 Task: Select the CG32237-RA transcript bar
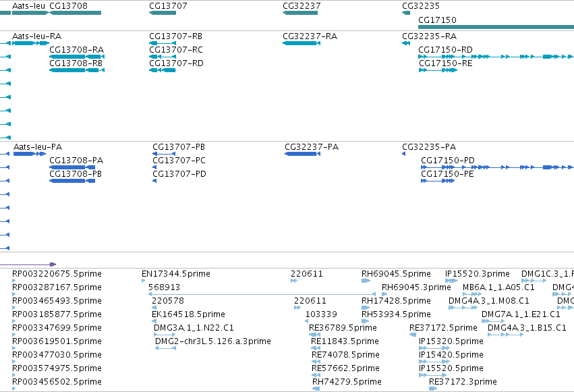[302, 43]
